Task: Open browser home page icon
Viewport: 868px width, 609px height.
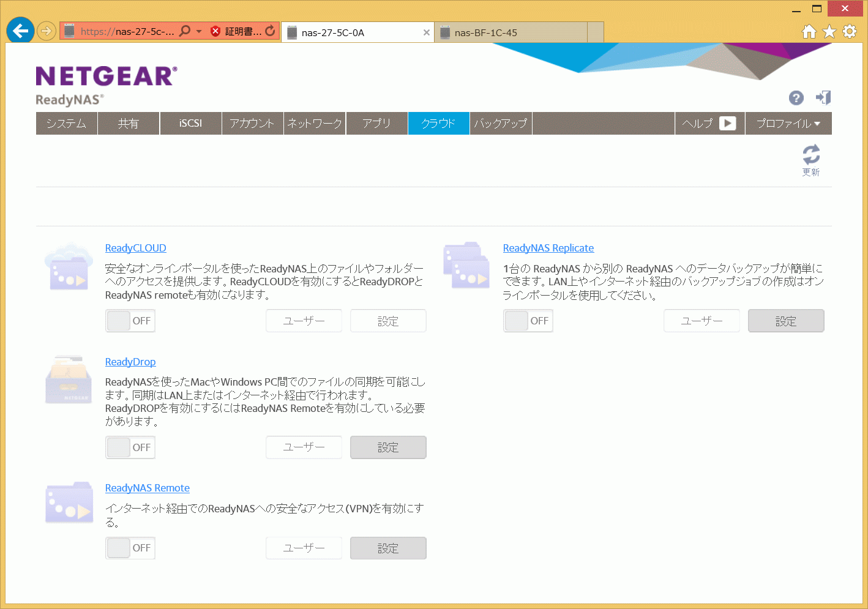Action: pos(809,31)
